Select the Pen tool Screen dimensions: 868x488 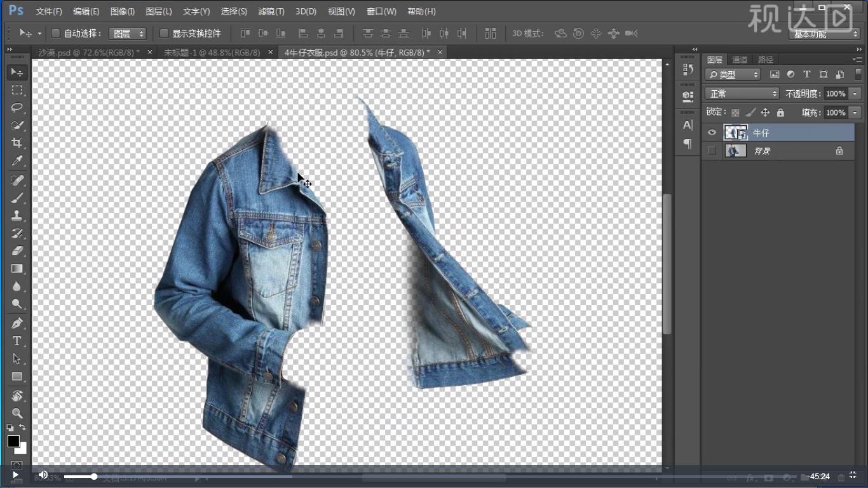point(17,323)
